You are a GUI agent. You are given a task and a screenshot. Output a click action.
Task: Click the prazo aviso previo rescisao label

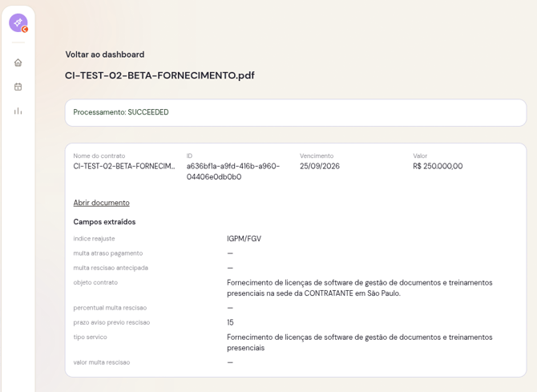coord(111,322)
